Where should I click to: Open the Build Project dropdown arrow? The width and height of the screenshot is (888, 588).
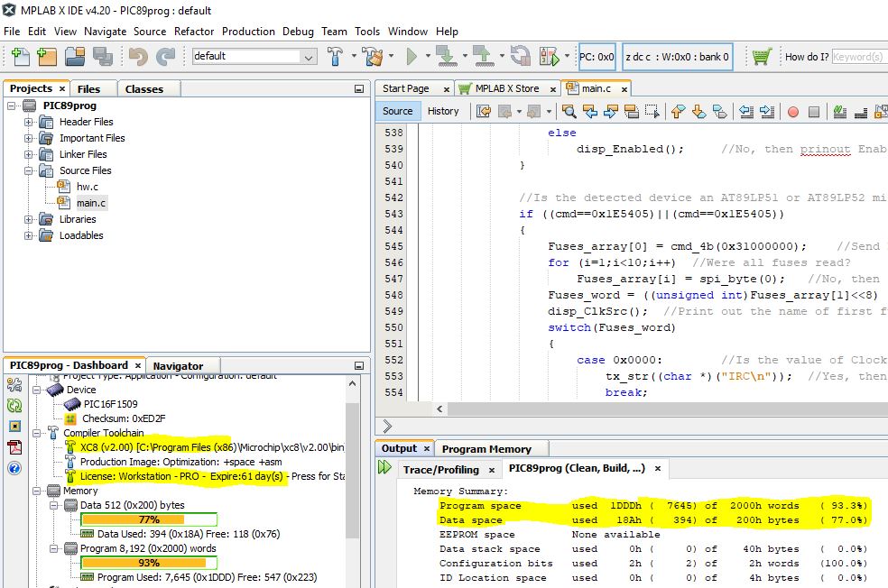tap(354, 56)
